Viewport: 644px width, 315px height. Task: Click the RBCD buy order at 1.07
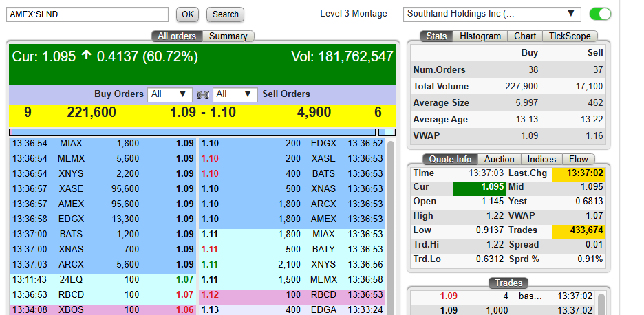click(102, 295)
